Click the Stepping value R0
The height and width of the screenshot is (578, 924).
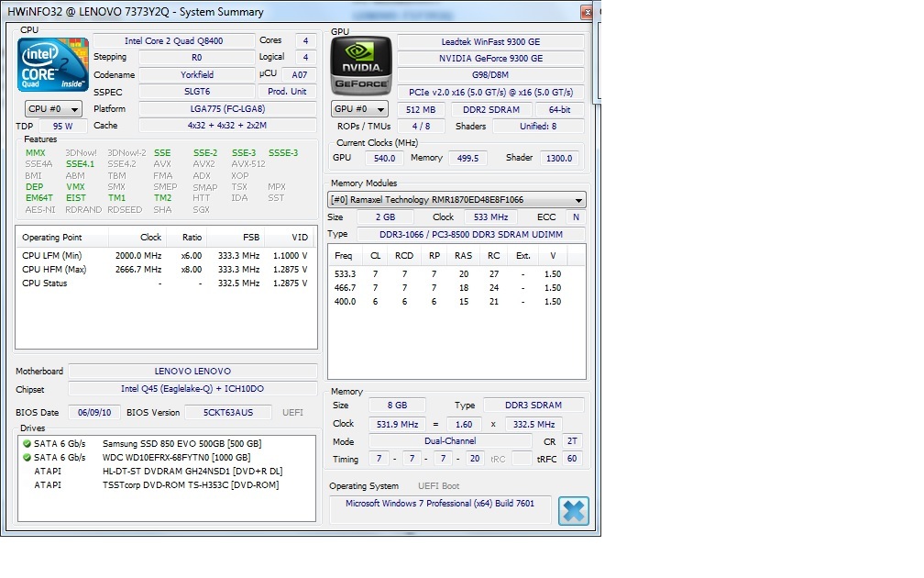[196, 57]
